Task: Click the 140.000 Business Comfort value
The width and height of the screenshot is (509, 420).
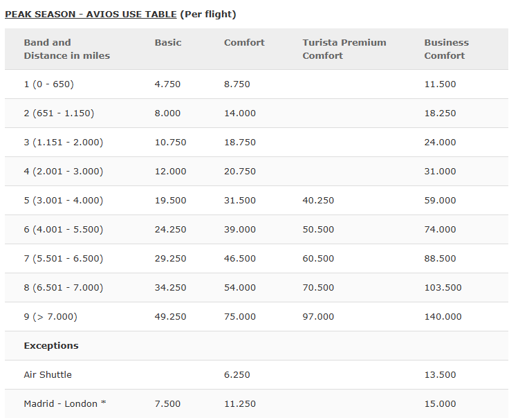Action: click(443, 317)
